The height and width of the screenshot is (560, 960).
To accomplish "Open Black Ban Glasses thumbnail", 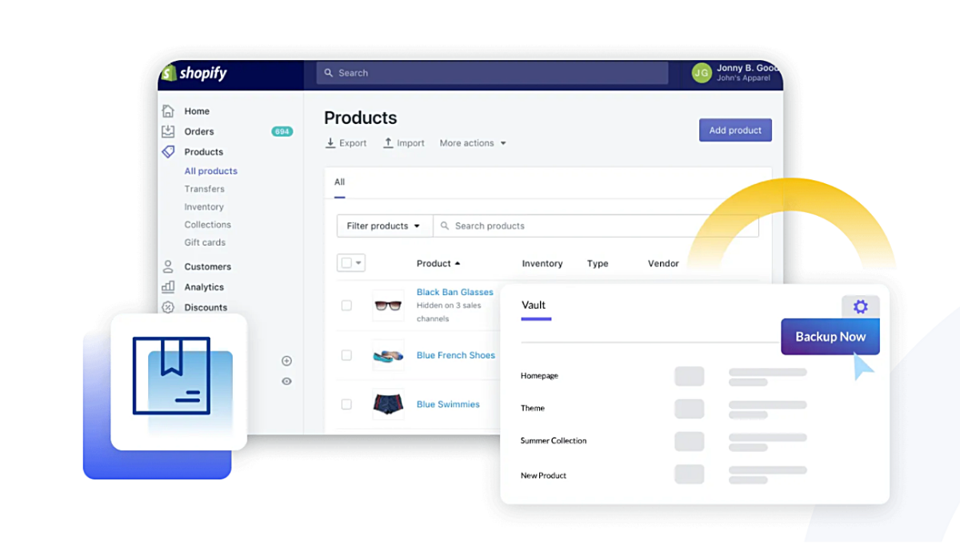I will coord(388,305).
